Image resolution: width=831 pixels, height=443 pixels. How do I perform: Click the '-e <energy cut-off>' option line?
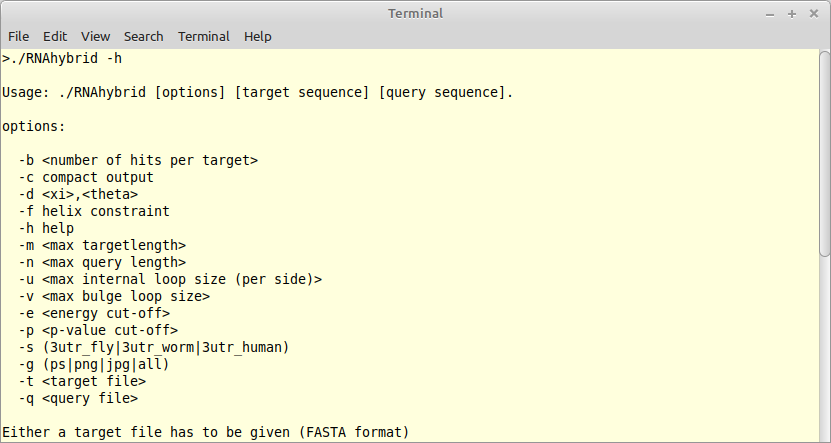tap(94, 313)
